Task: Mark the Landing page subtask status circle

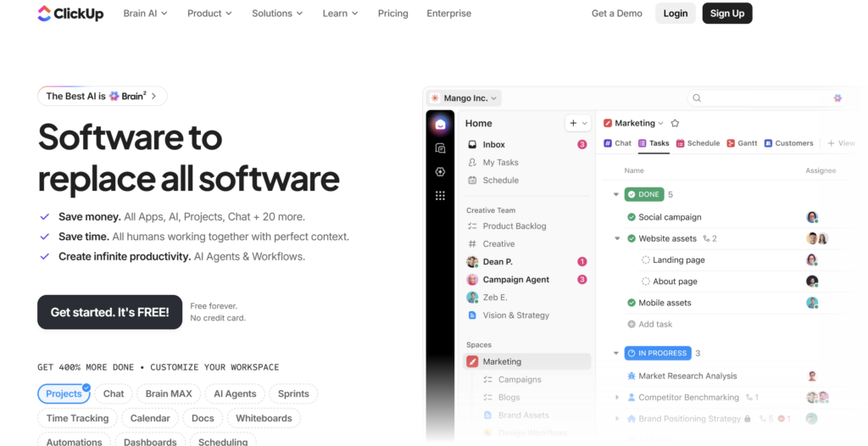Action: click(x=645, y=259)
